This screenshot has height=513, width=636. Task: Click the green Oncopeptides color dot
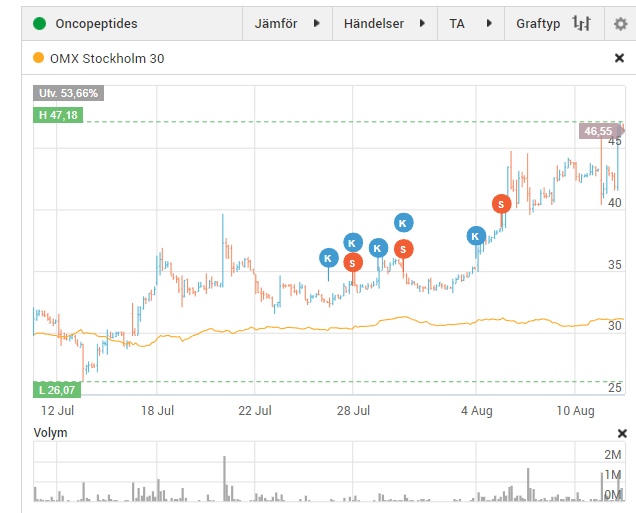click(39, 24)
